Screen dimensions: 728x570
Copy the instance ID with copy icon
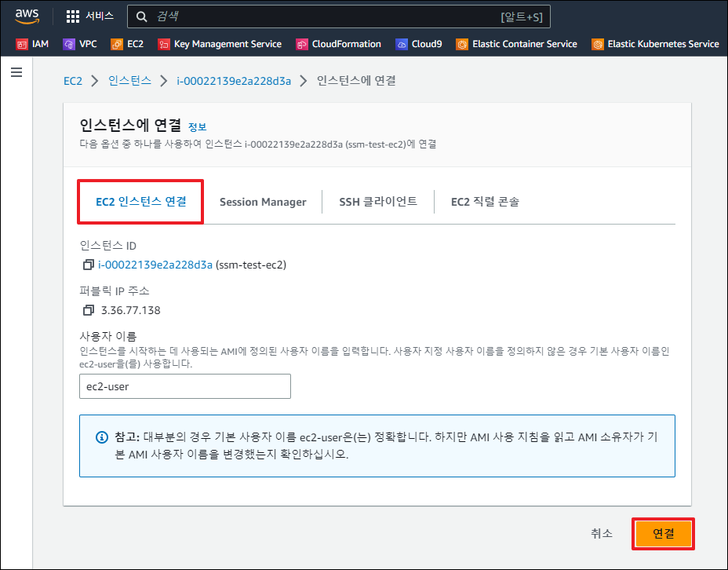[x=88, y=265]
